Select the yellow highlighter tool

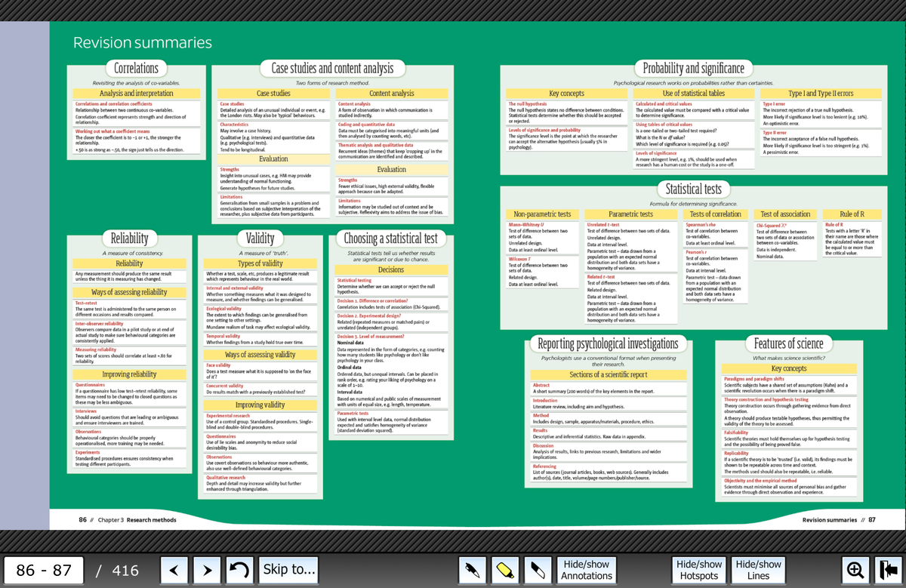[x=504, y=569]
